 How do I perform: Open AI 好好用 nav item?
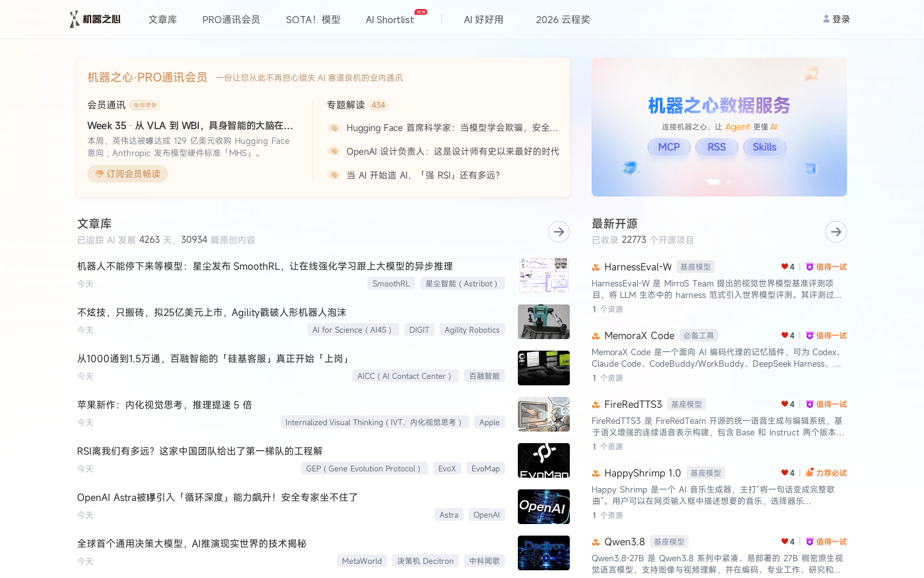point(484,20)
